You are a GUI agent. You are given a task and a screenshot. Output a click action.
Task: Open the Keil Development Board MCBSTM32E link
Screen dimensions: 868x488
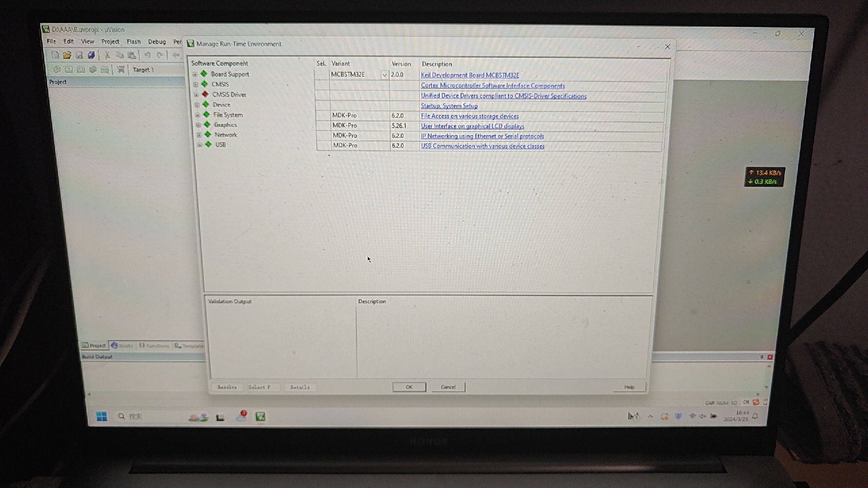[470, 75]
